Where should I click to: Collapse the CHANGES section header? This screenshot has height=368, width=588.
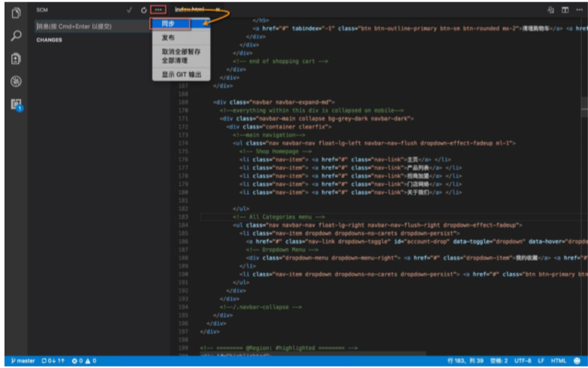click(49, 40)
